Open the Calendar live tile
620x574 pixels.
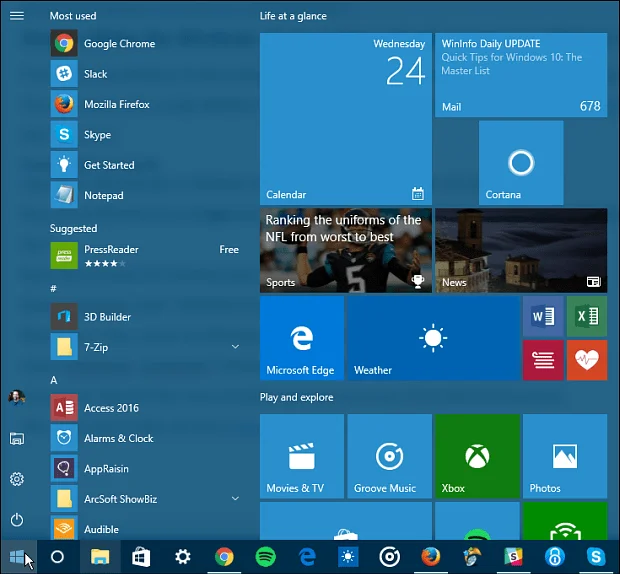(x=346, y=119)
